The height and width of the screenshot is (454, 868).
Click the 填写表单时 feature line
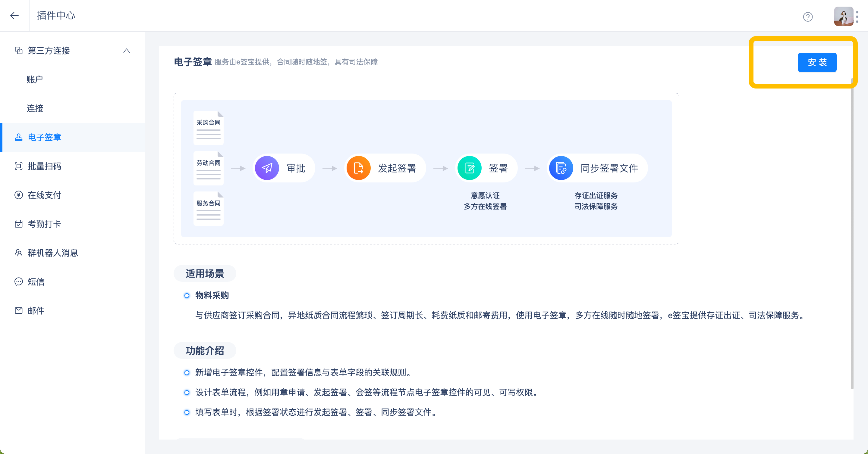click(316, 412)
